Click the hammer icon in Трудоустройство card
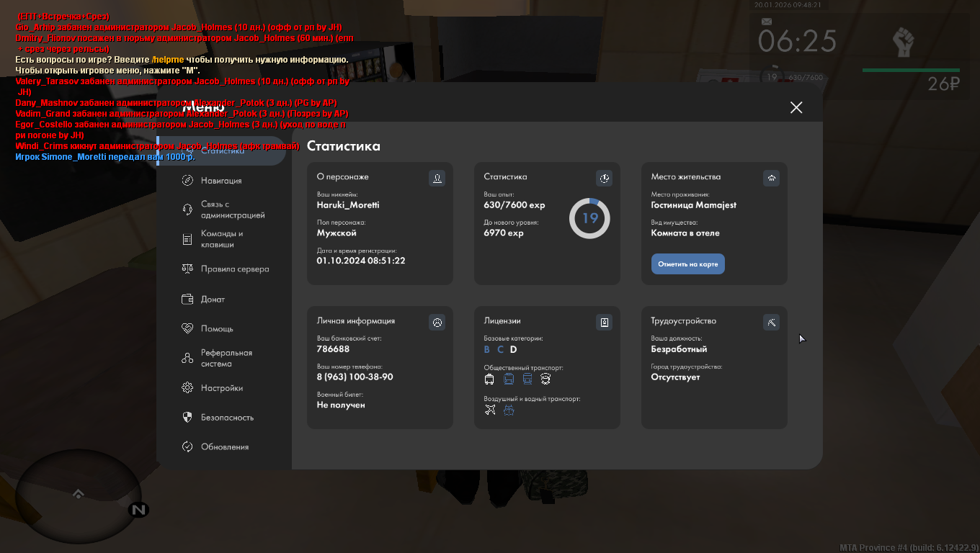The image size is (980, 553). [x=771, y=322]
